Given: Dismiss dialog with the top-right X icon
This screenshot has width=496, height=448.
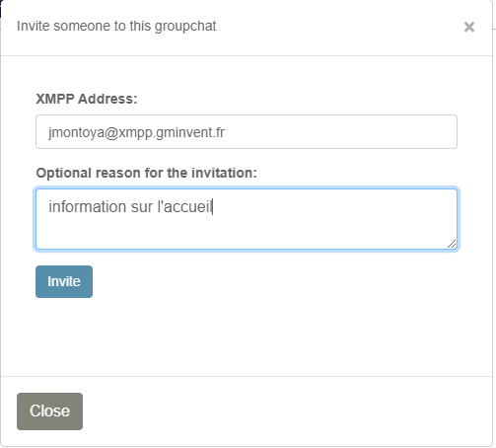Looking at the screenshot, I should [x=469, y=27].
